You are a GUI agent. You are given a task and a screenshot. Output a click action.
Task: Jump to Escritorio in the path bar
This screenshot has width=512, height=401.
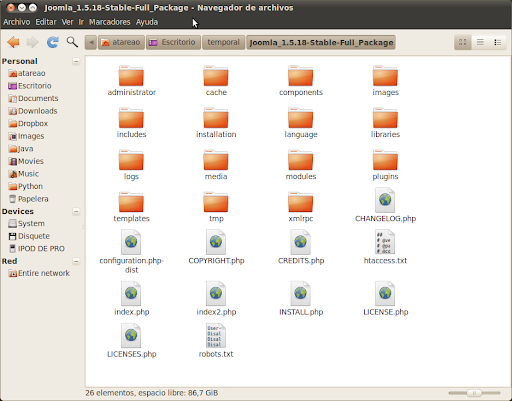[173, 42]
